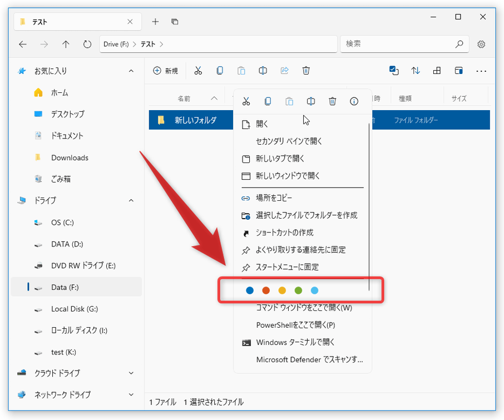Select the DVD RW ドライブ (E:) entry
Screen dimensions: 504x420
tap(76, 266)
